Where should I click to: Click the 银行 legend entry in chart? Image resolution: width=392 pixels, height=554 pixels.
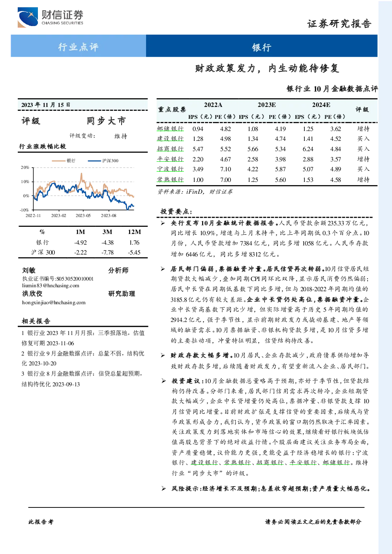coord(64,161)
